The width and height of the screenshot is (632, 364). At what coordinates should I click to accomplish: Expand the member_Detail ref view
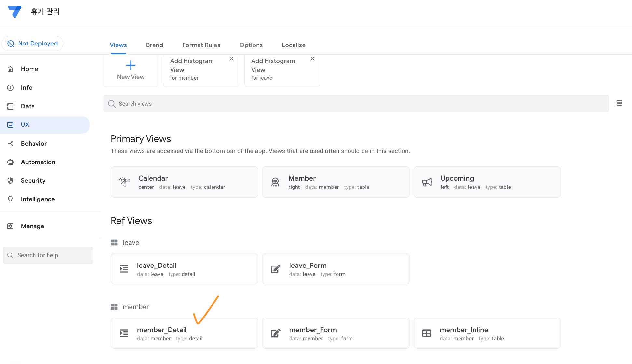click(184, 333)
